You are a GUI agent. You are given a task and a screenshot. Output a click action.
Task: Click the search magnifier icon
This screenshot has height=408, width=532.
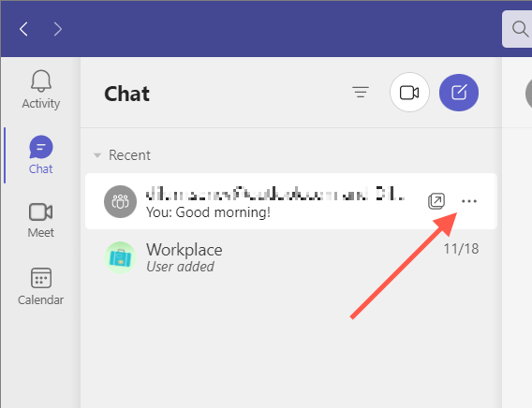tap(520, 29)
